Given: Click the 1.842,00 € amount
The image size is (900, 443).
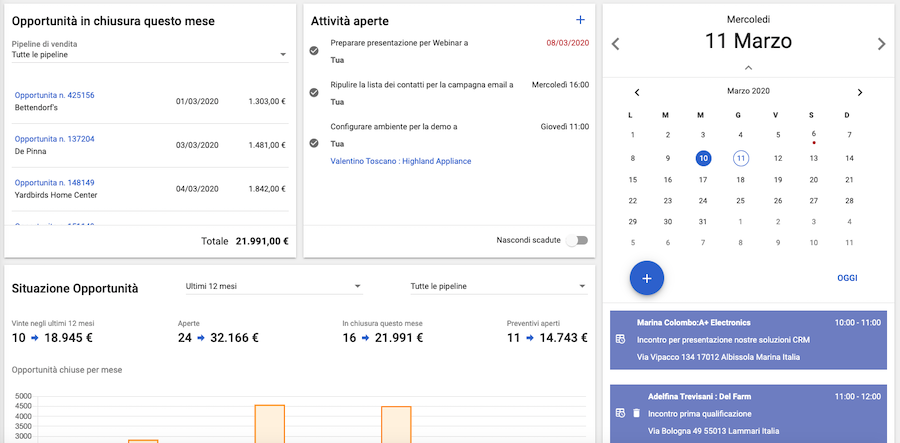Looking at the screenshot, I should point(267,189).
